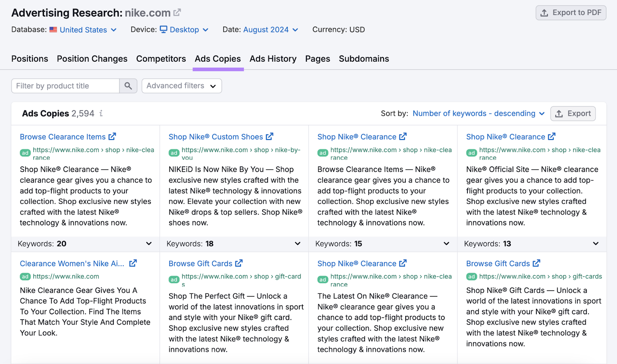Screen dimensions: 617x364
Task: Open external link beside Shop Nike Custom Shoes
Action: (270, 137)
